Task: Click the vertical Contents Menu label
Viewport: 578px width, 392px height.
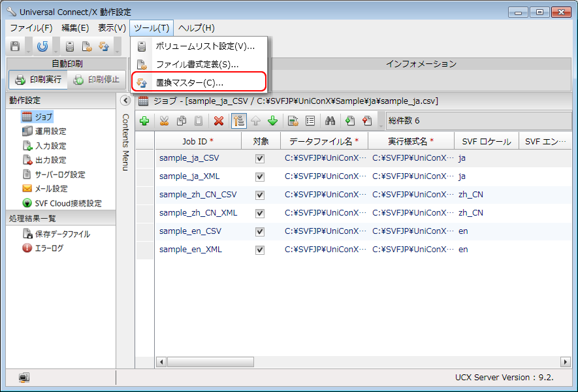Action: point(125,142)
